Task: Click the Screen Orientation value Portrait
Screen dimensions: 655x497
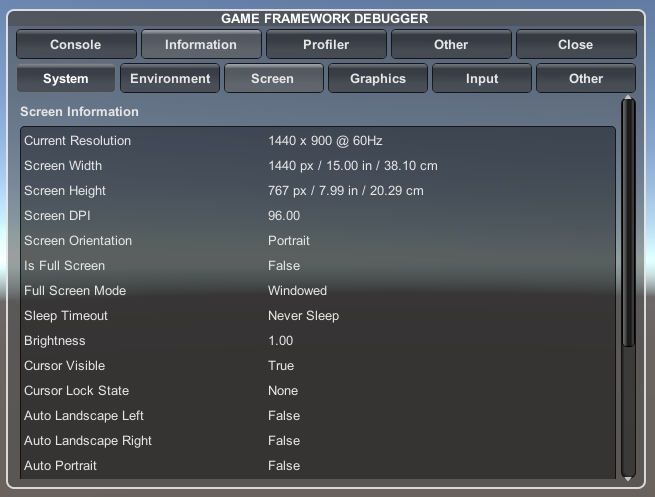Action: pyautogui.click(x=289, y=241)
